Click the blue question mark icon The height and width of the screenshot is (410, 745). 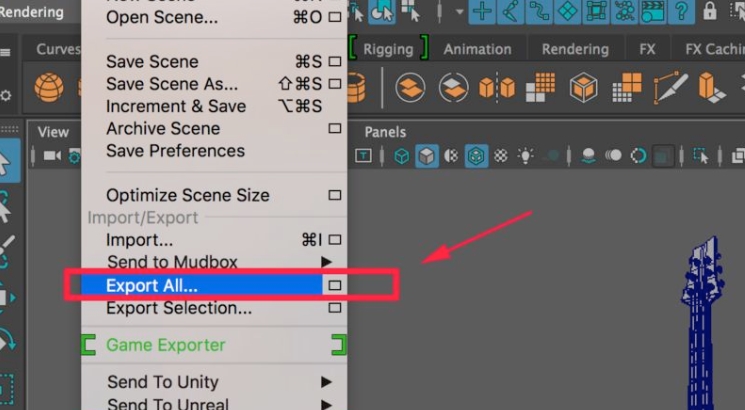[x=681, y=11]
